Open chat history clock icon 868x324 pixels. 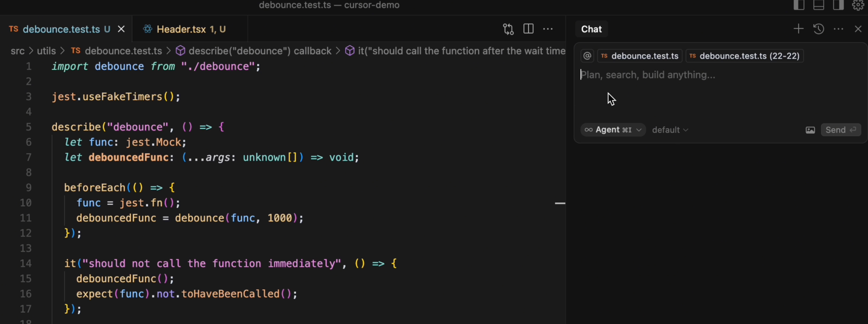tap(819, 29)
